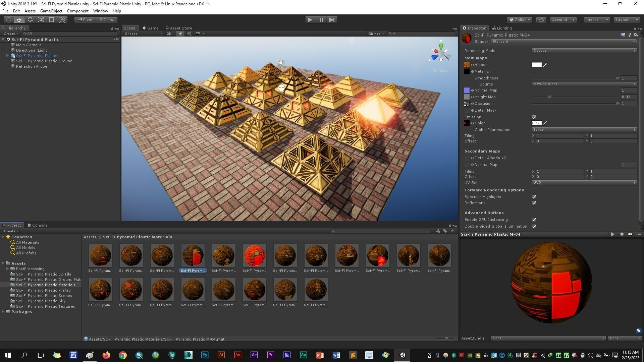Toggle material preview light spheres
644x362 pixels.
click(630, 234)
